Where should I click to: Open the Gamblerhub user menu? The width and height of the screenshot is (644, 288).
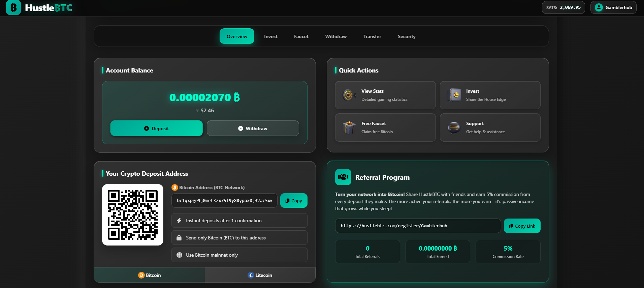[x=613, y=7]
